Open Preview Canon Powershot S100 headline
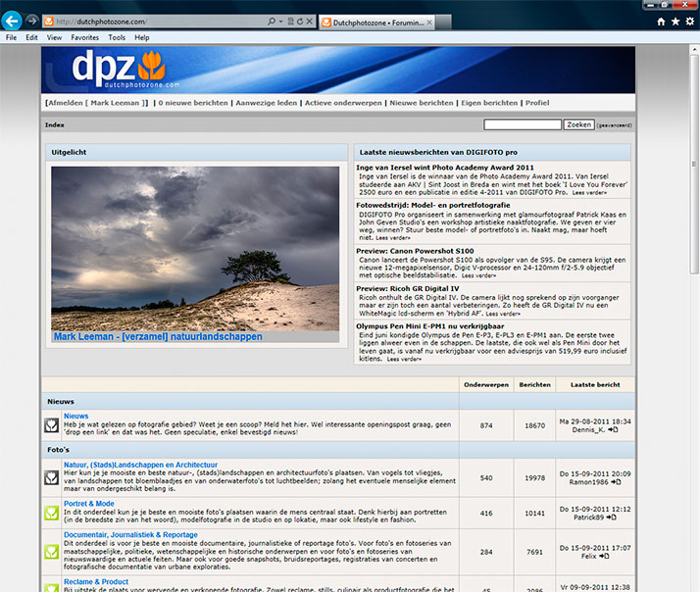Screen dimensions: 700x592 click(415, 251)
